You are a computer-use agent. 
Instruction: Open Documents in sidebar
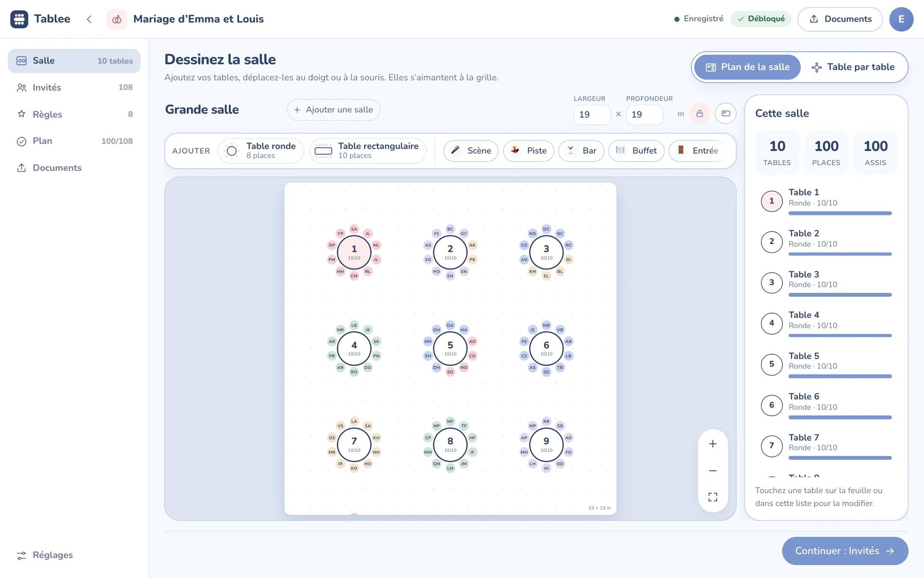74,168
